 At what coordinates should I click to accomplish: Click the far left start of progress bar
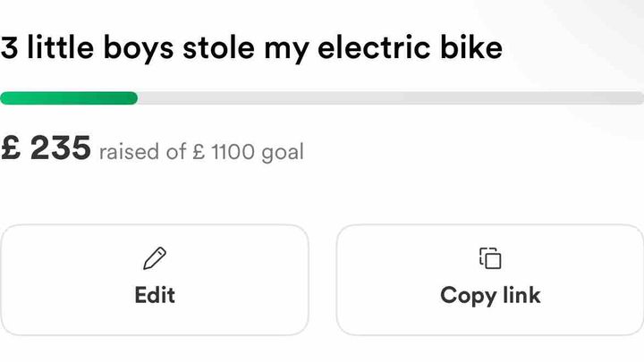click(4, 98)
